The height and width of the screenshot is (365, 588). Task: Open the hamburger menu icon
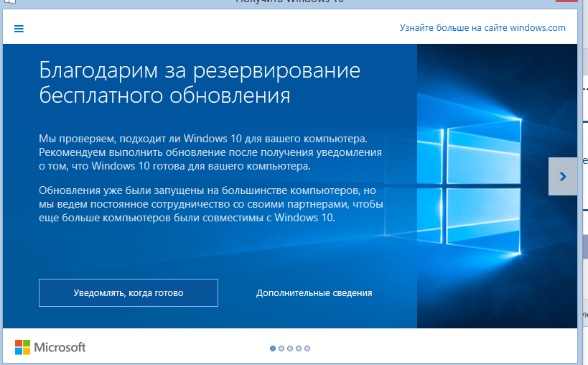coord(19,29)
